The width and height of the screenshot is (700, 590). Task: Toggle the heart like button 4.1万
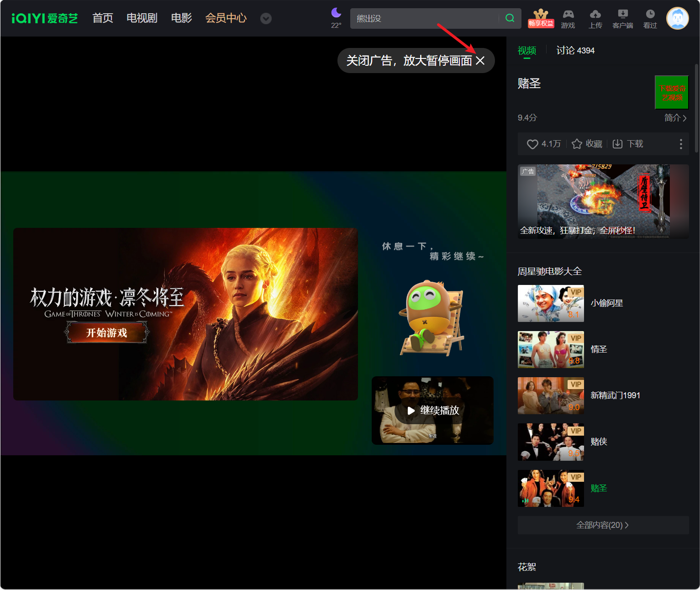click(x=532, y=144)
